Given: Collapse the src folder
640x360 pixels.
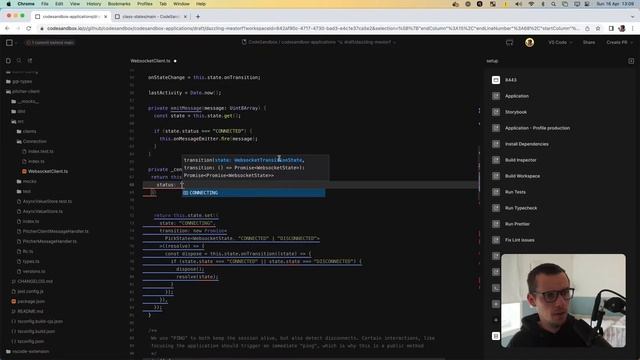Looking at the screenshot, I should 17,122.
